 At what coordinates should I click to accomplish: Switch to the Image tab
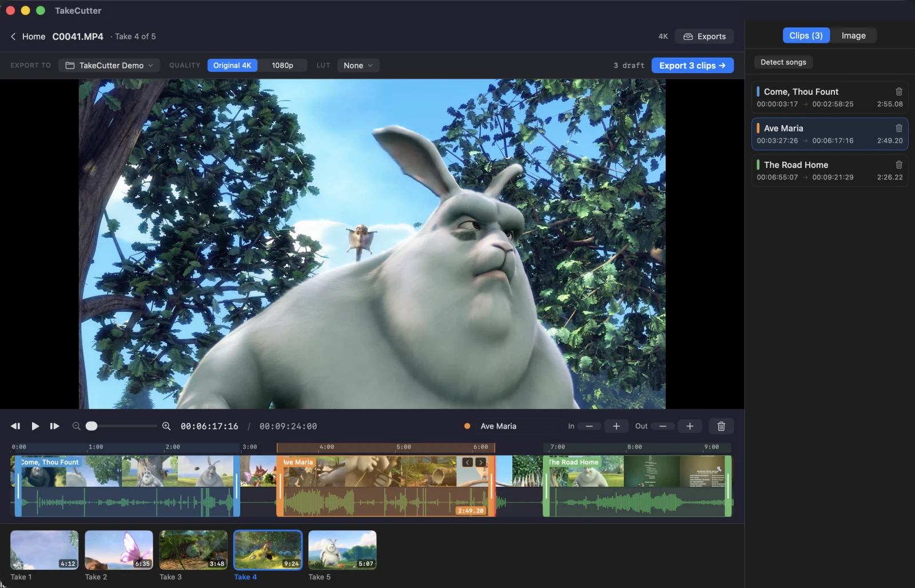point(853,35)
